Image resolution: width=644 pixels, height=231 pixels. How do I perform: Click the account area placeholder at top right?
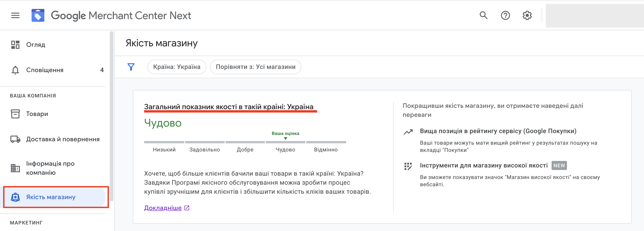[x=595, y=16]
